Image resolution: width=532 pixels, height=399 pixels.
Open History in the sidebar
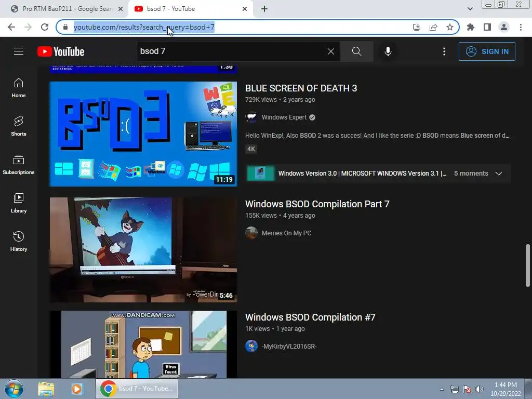click(19, 241)
